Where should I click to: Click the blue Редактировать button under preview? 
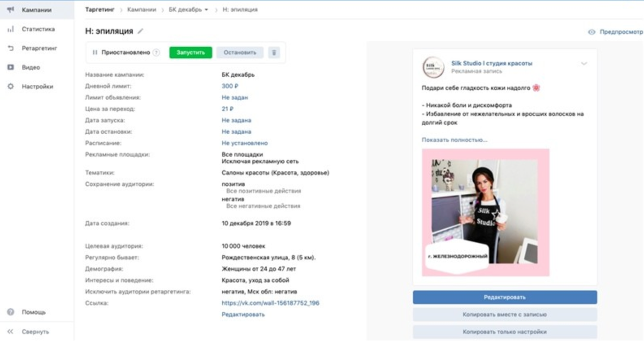pos(504,297)
